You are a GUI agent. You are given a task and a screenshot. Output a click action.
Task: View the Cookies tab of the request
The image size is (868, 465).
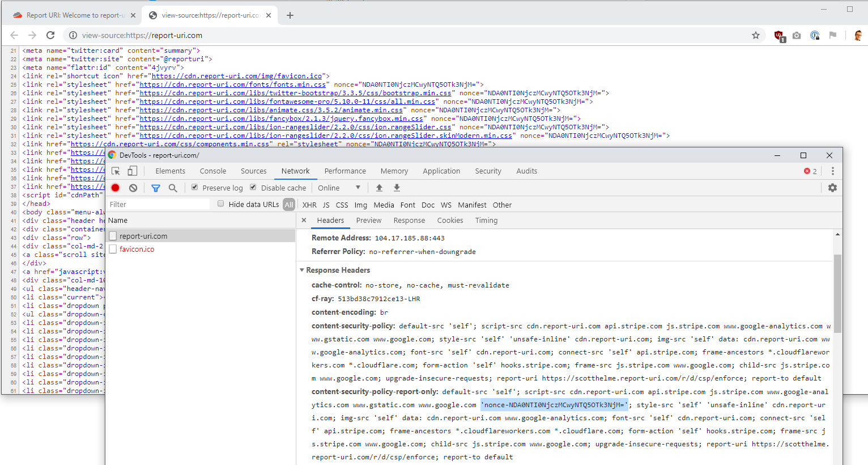(450, 221)
